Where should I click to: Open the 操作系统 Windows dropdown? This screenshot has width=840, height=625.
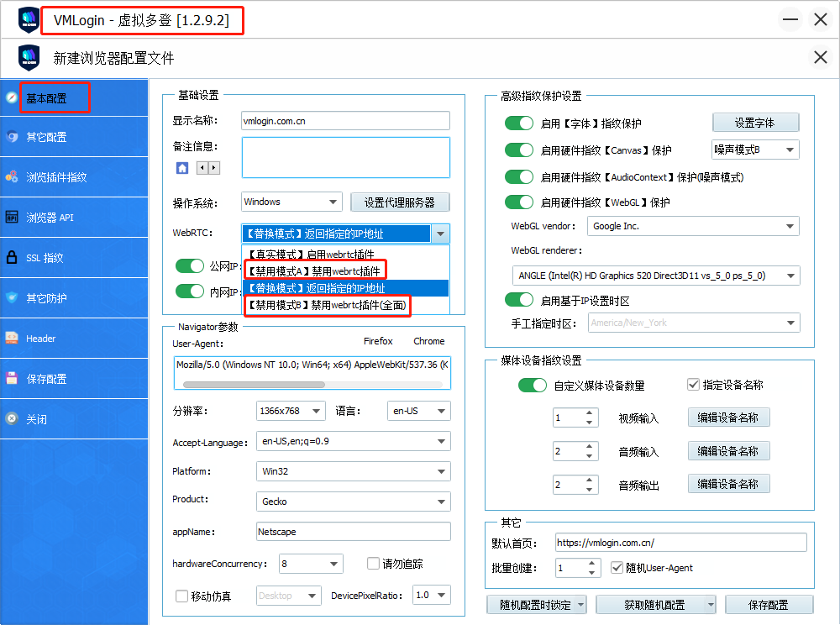coord(291,202)
